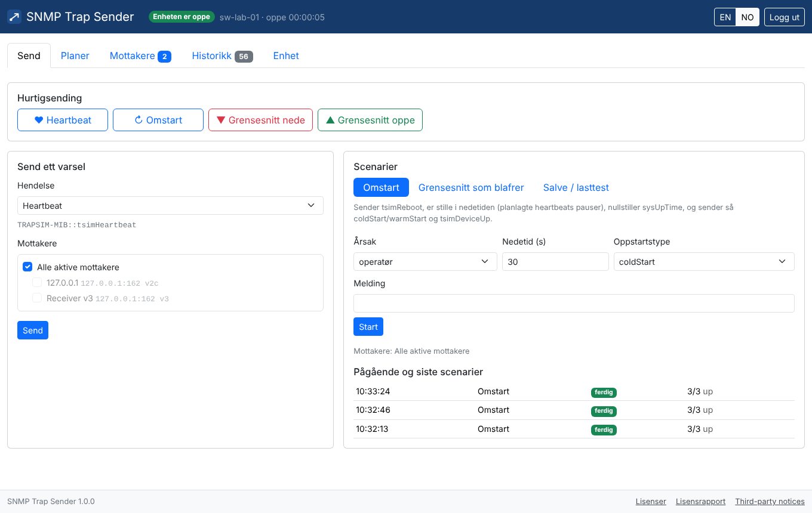Click the SNMP Trap Sender 1.0.0 version text

51,502
